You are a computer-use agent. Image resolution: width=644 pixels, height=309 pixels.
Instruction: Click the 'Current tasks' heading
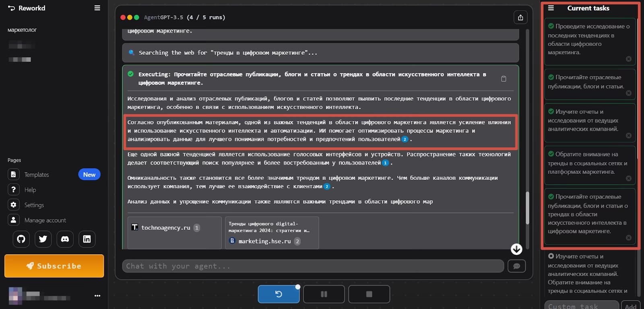click(x=588, y=8)
